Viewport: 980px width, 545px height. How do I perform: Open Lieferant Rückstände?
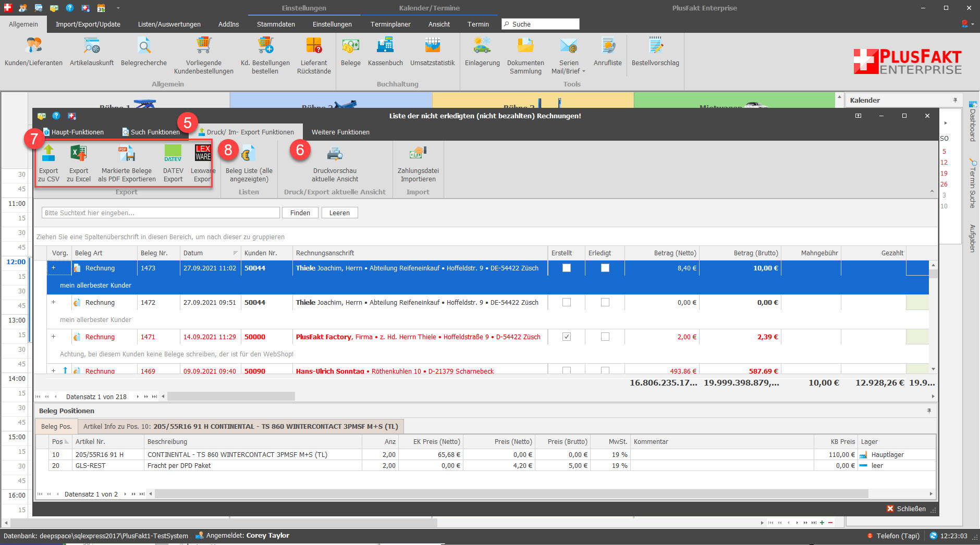pos(314,56)
